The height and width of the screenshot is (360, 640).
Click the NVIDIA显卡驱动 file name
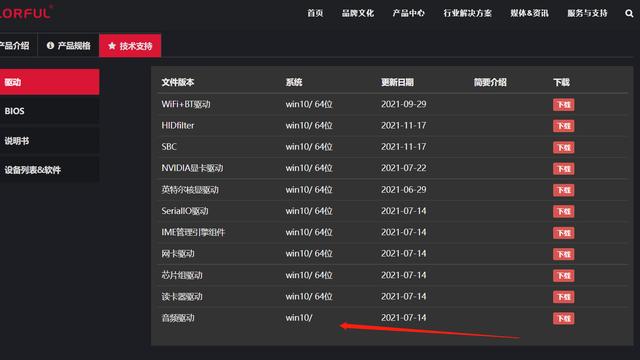(x=192, y=168)
